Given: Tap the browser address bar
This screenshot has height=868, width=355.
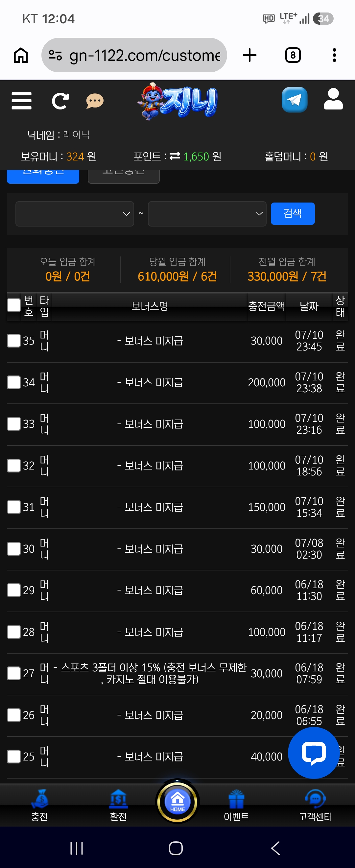Looking at the screenshot, I should (134, 55).
